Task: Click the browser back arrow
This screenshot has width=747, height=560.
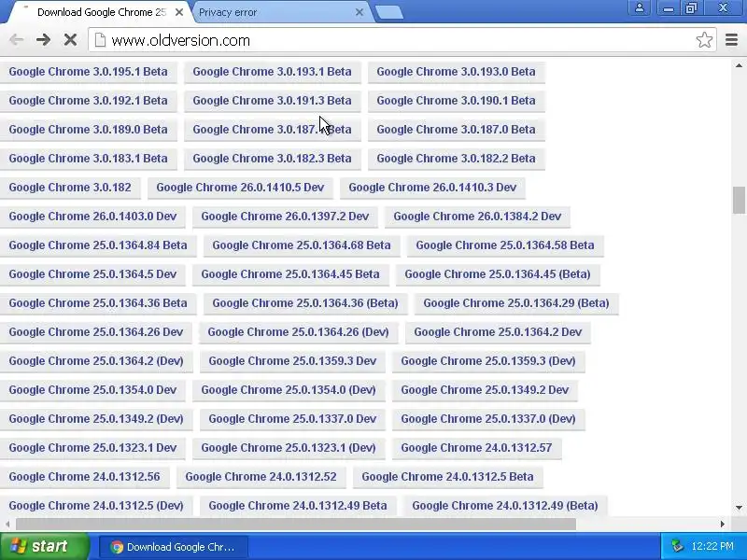Action: coord(17,39)
